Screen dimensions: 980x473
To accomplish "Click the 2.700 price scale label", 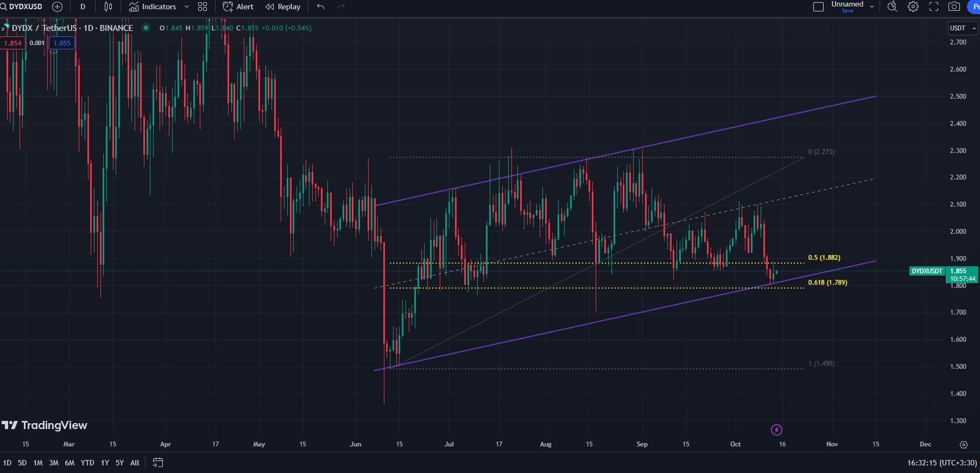I will coord(958,42).
